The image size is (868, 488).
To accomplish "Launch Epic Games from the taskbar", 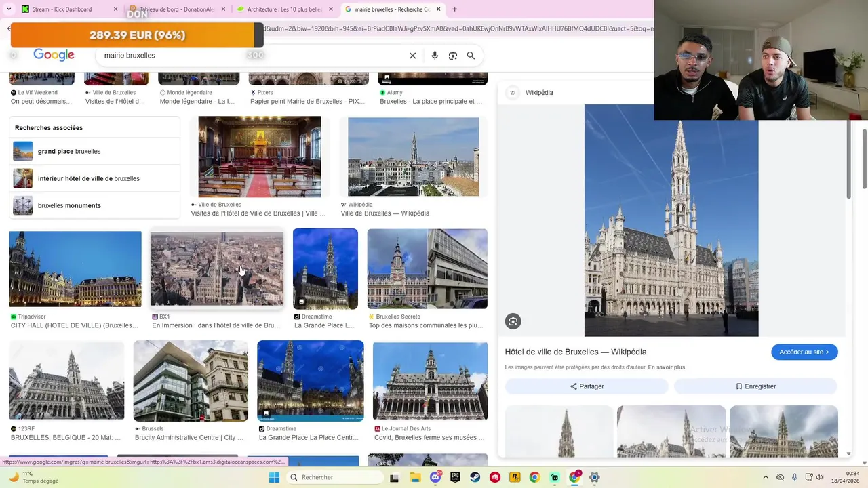I will 455,477.
